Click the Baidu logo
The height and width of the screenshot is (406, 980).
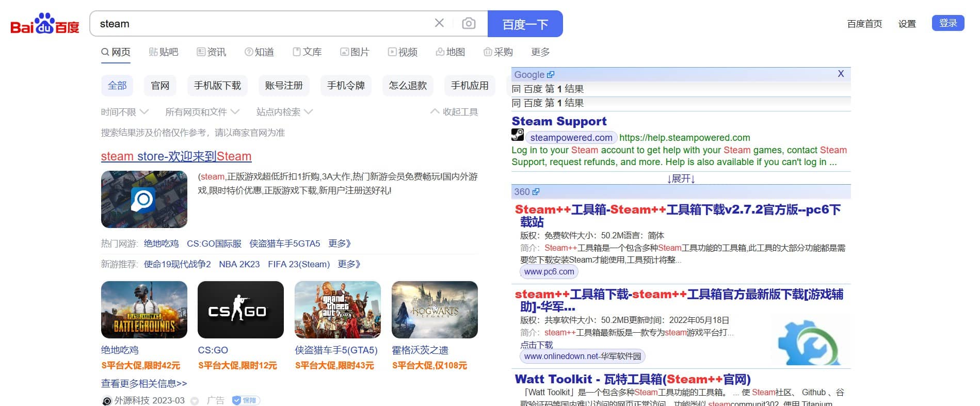tap(45, 24)
